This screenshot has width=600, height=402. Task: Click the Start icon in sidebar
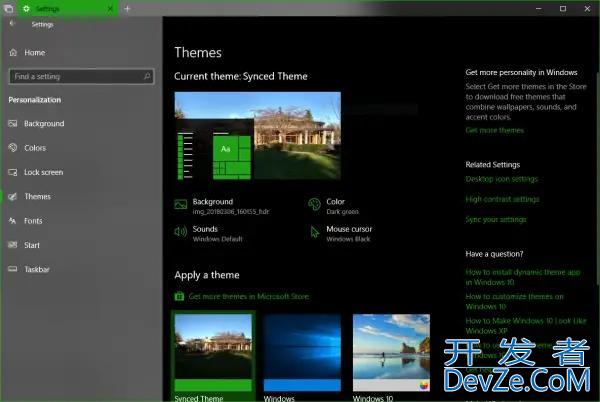pyautogui.click(x=13, y=245)
